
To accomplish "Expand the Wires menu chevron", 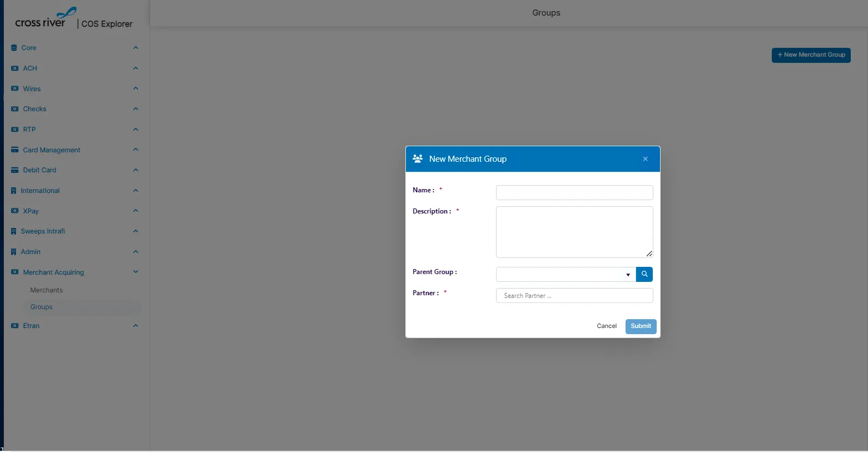I will click(x=136, y=88).
